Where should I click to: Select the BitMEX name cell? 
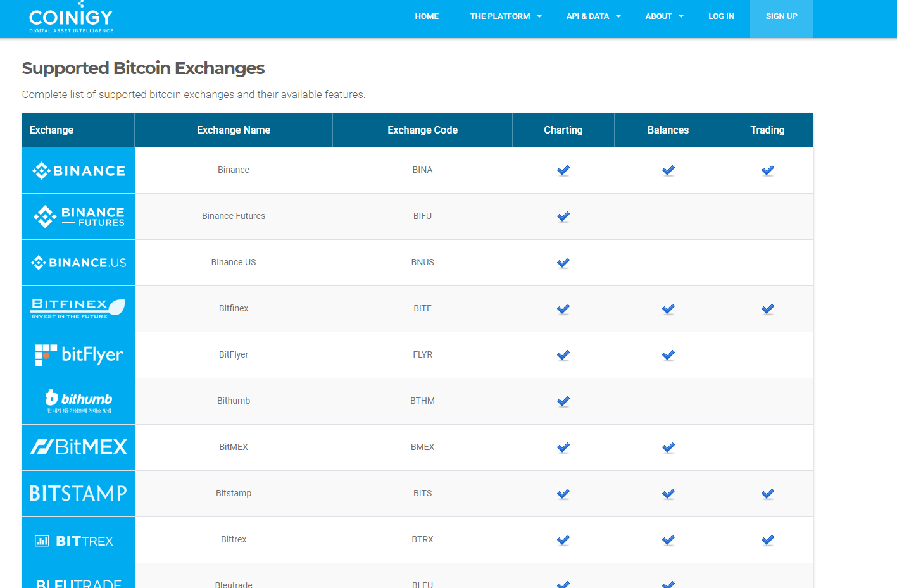click(x=234, y=447)
